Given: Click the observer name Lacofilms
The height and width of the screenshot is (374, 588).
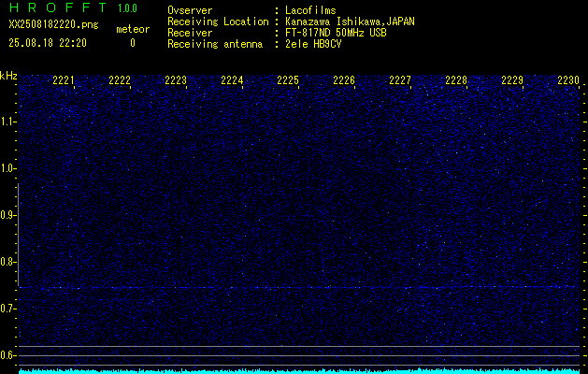Looking at the screenshot, I should tap(310, 10).
